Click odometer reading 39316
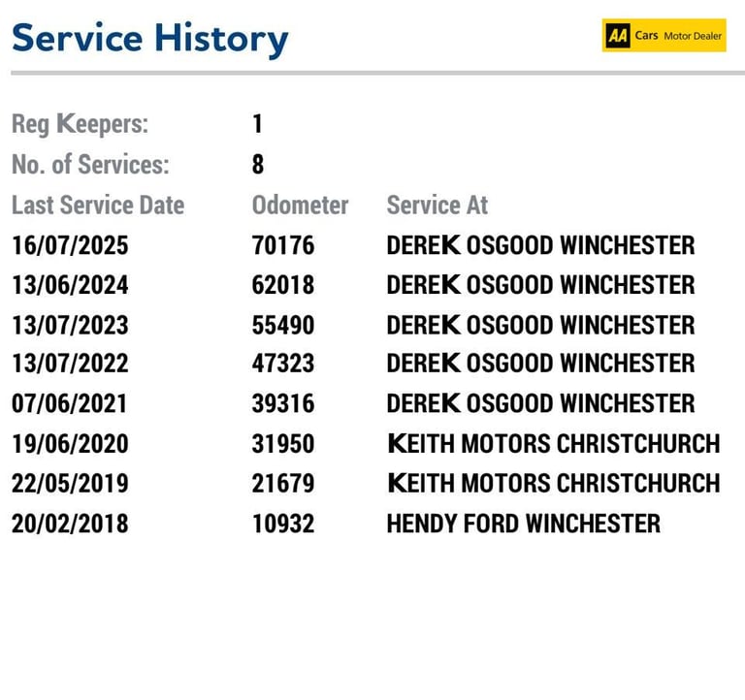This screenshot has width=745, height=700. tap(283, 403)
